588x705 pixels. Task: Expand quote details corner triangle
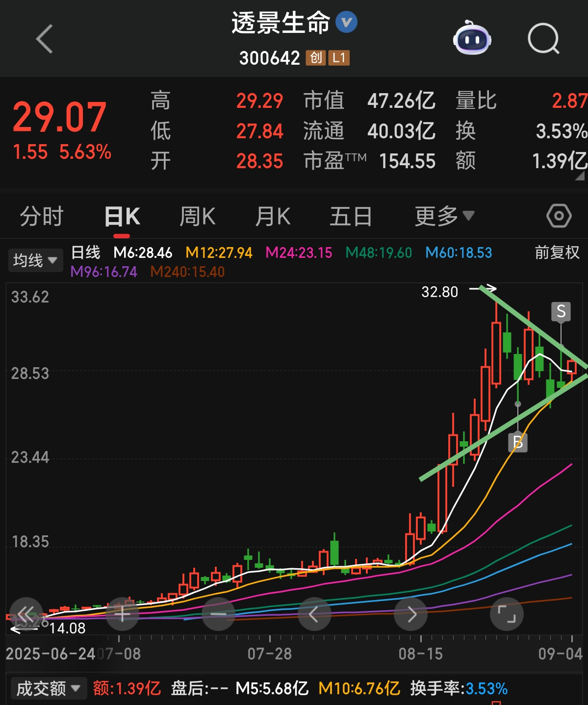(580, 176)
